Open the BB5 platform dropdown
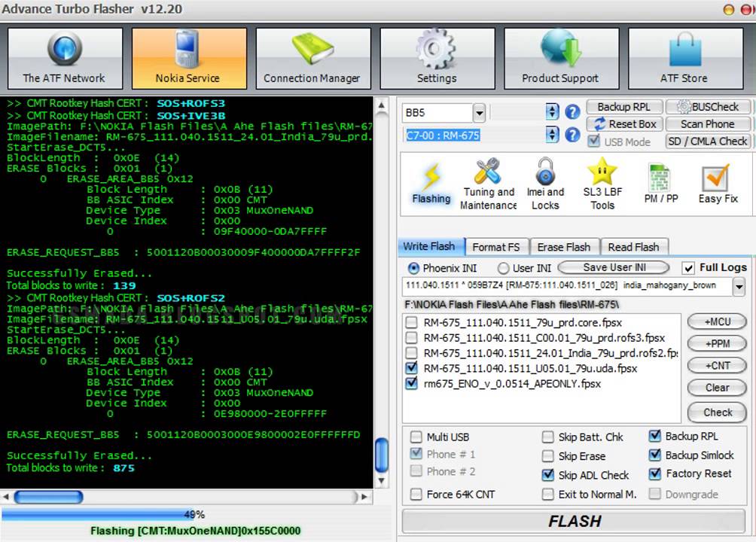The image size is (756, 542). click(x=479, y=114)
